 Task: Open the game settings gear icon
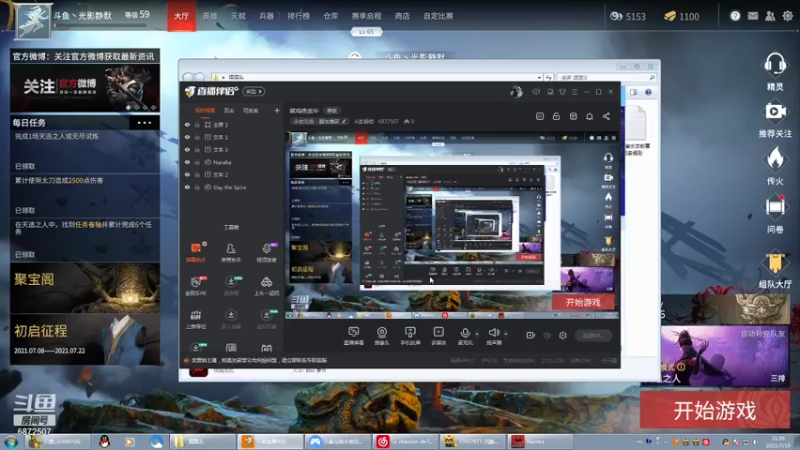click(787, 16)
